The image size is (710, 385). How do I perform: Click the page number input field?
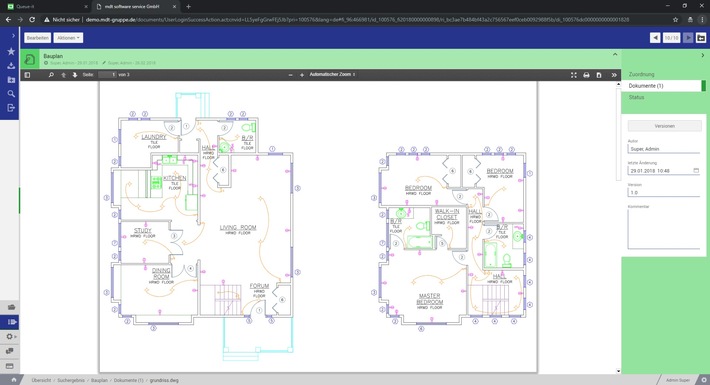click(x=107, y=75)
